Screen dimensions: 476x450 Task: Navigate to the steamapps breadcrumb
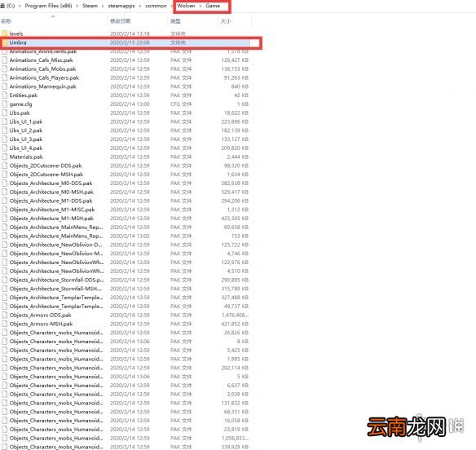click(x=121, y=6)
